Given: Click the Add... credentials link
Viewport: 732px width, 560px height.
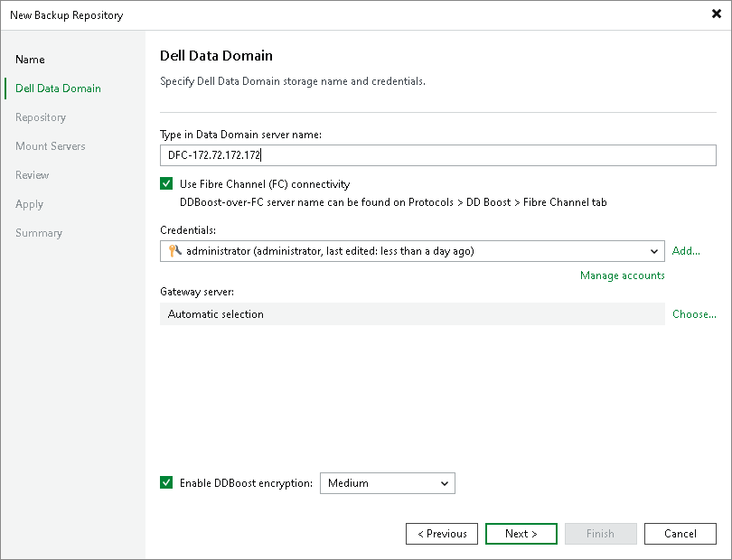Looking at the screenshot, I should pyautogui.click(x=686, y=250).
